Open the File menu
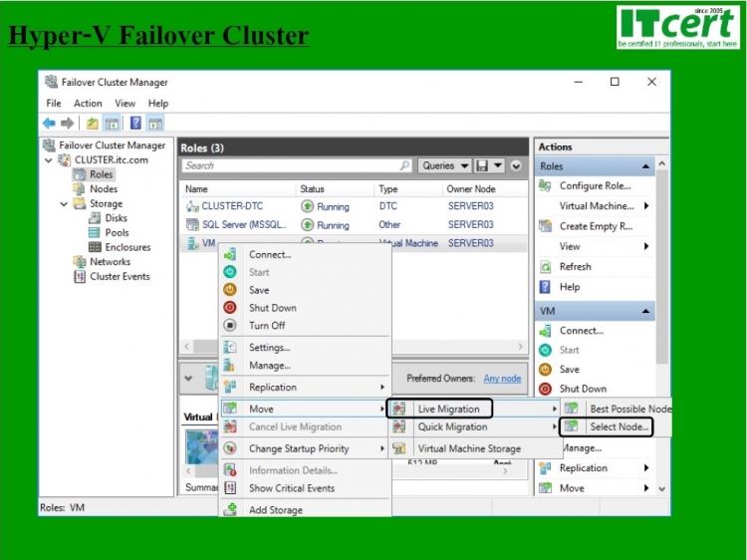 tap(54, 103)
